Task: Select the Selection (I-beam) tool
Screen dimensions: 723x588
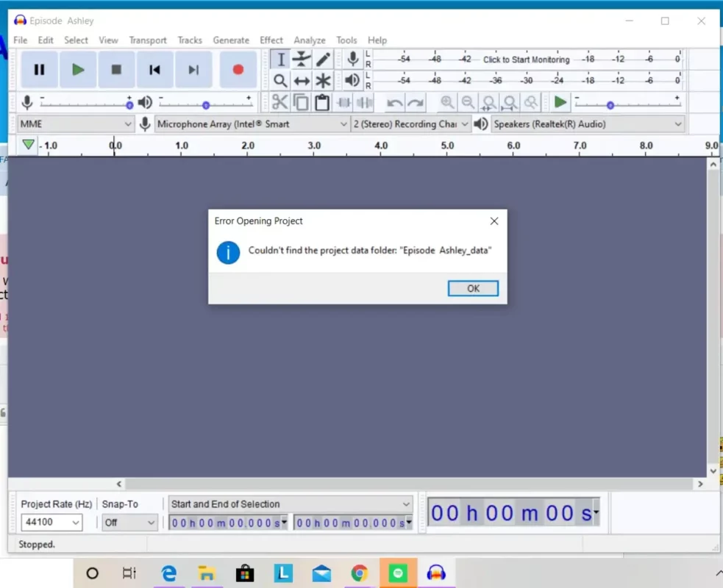Action: click(x=280, y=60)
